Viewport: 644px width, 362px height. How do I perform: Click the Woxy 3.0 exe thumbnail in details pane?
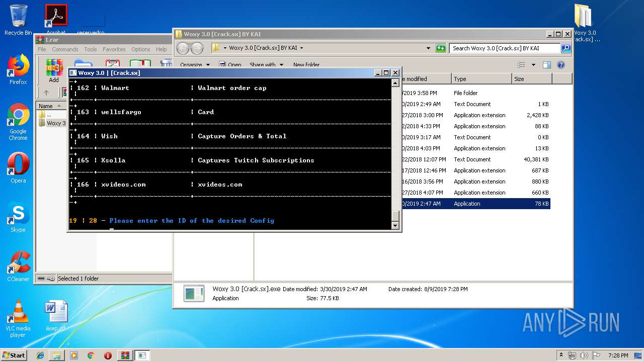coord(194,293)
